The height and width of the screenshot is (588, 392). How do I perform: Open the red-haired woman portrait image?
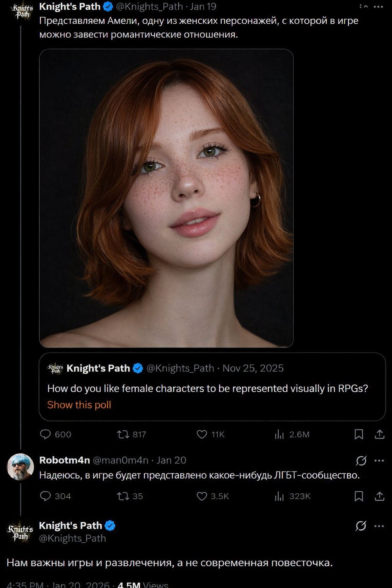[166, 198]
